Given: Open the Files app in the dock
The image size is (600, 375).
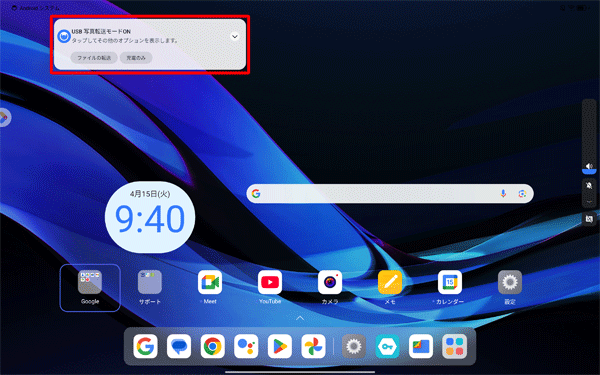Looking at the screenshot, I should [421, 346].
